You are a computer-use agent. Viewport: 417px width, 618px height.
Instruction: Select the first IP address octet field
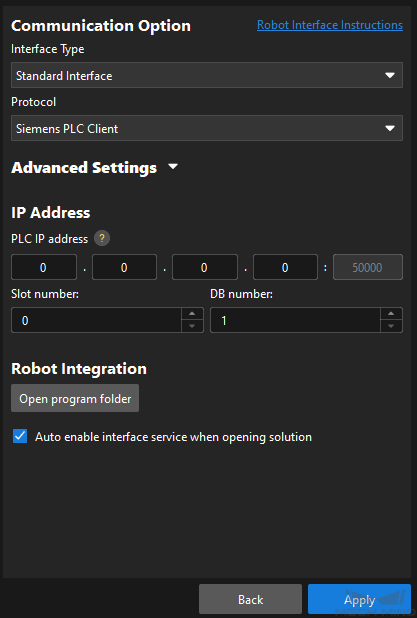[x=44, y=267]
